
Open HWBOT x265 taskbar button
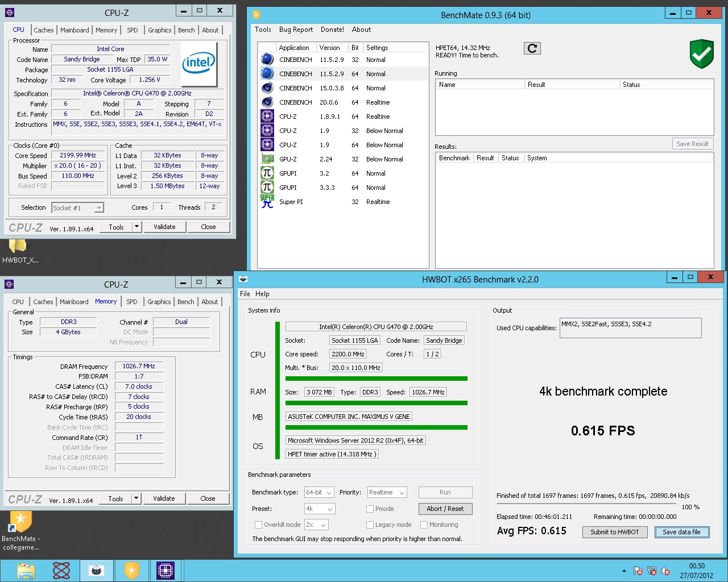coord(96,571)
